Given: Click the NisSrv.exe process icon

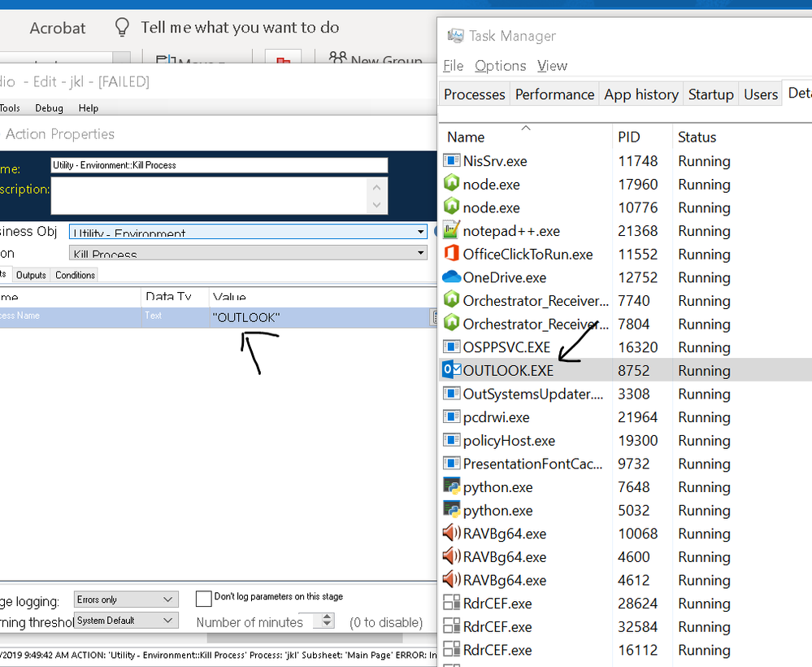Looking at the screenshot, I should pos(452,160).
